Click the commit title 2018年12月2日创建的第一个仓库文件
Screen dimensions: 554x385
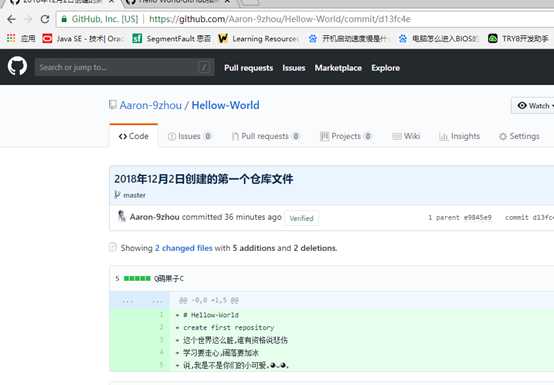click(x=204, y=179)
